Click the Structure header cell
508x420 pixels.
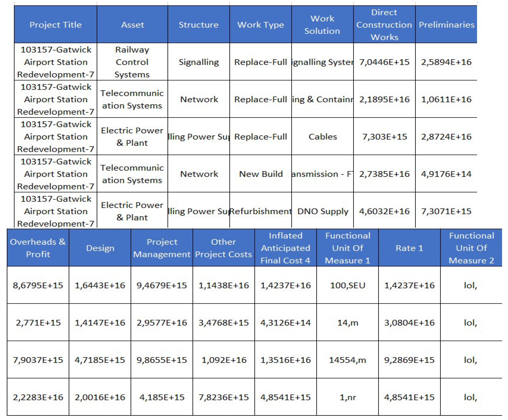pos(199,25)
